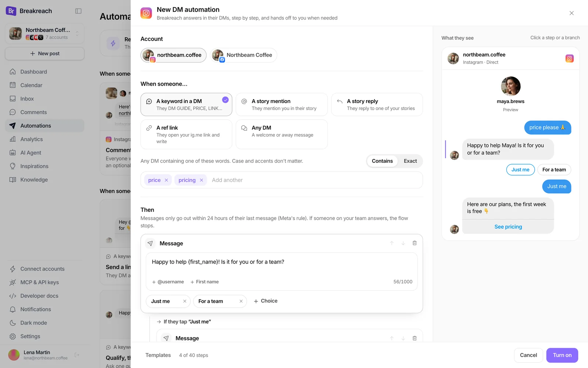
Task: Insert First name variable into message
Action: click(204, 282)
